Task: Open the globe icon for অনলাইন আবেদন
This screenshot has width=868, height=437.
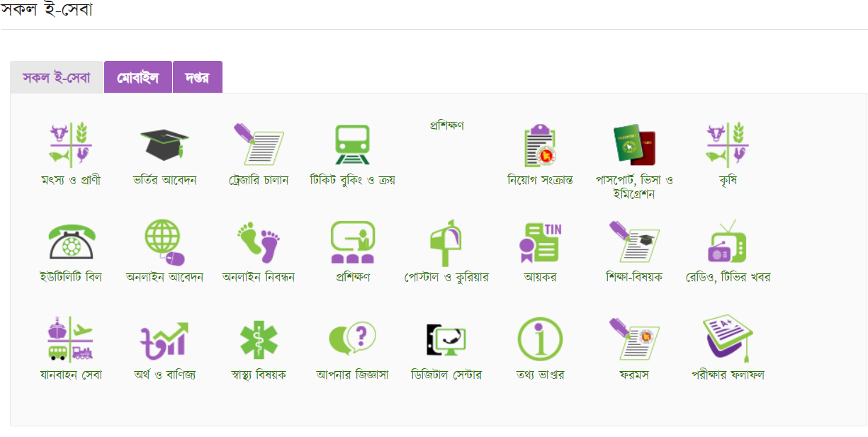Action: [x=164, y=242]
